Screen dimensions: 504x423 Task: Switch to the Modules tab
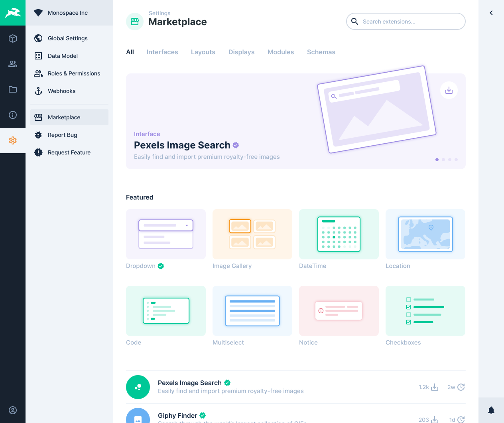coord(281,52)
